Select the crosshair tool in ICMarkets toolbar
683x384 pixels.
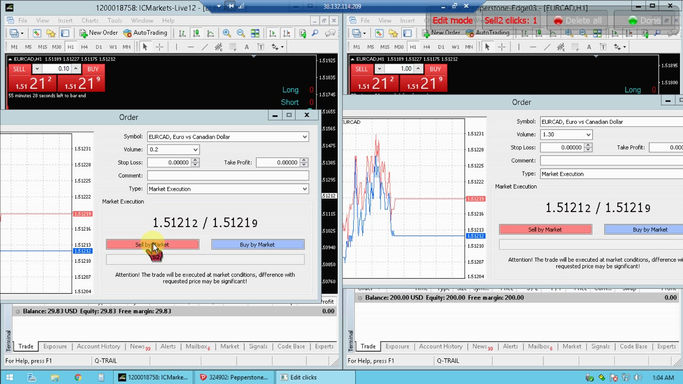click(159, 47)
